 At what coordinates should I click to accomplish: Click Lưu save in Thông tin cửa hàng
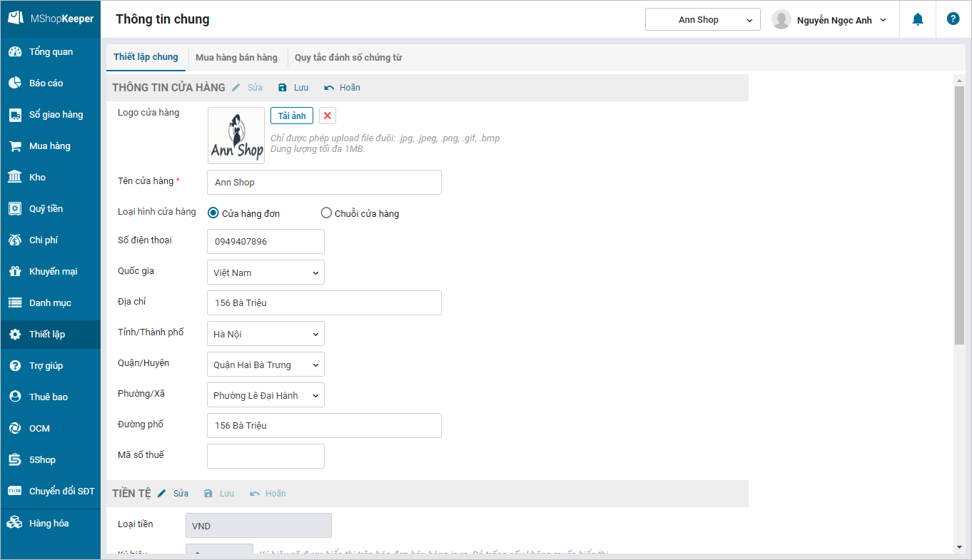coord(293,88)
